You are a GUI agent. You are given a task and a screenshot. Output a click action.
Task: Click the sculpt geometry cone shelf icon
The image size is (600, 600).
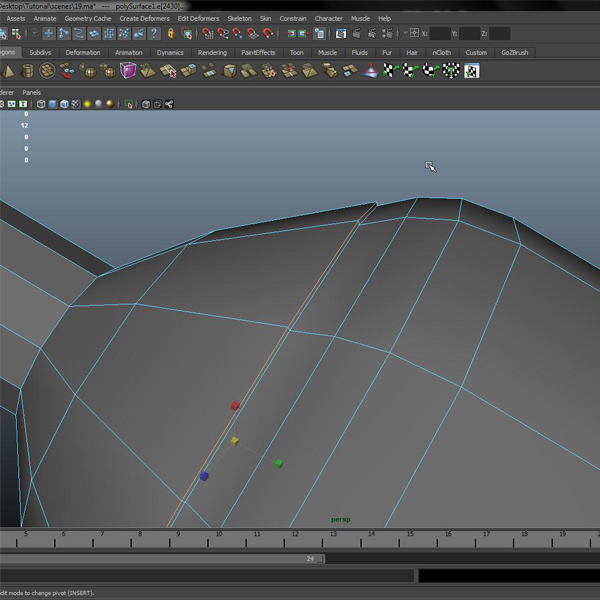tap(370, 71)
